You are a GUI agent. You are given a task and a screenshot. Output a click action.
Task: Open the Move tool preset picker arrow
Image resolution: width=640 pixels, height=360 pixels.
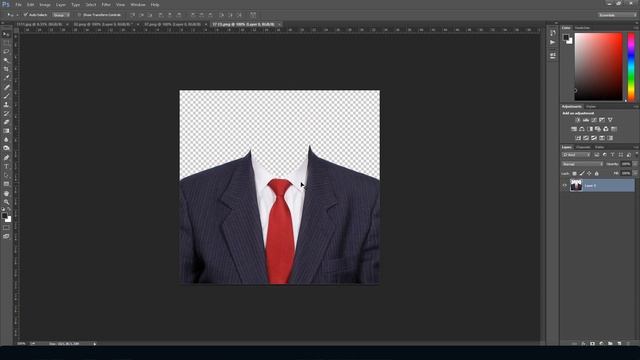pos(17,15)
